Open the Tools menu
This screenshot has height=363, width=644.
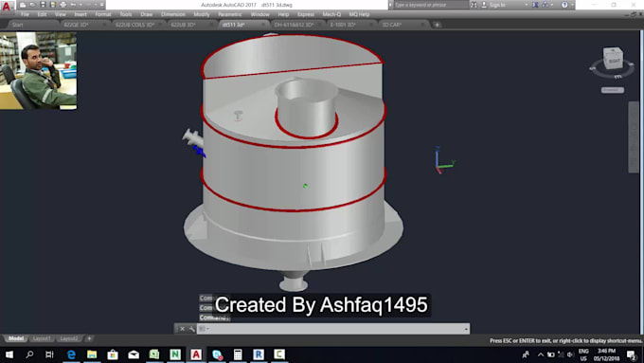pyautogui.click(x=126, y=14)
